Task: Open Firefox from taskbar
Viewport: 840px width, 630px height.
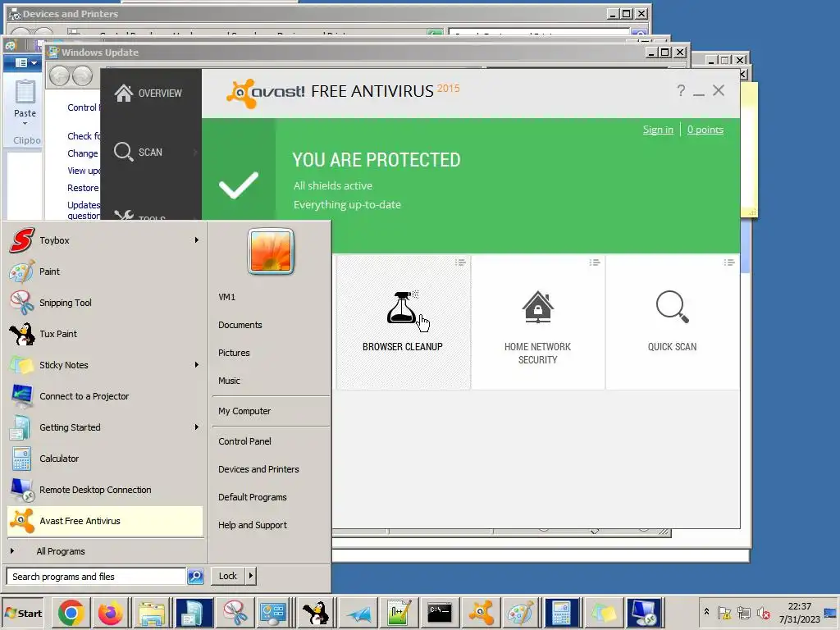Action: pyautogui.click(x=111, y=613)
